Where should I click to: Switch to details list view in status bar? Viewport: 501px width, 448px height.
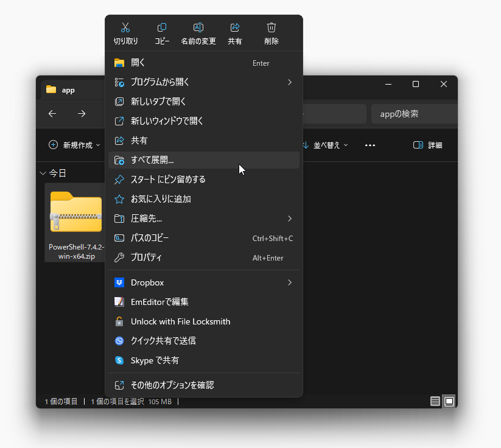[x=435, y=401]
